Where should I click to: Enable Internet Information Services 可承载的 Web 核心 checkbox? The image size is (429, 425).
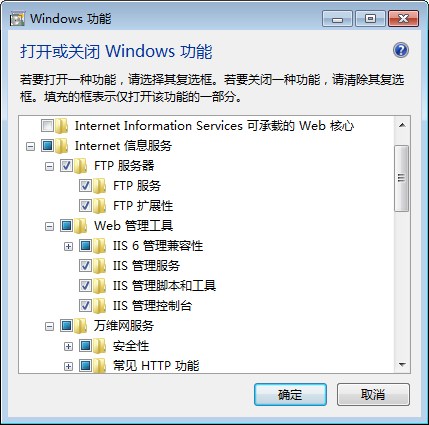[x=47, y=126]
